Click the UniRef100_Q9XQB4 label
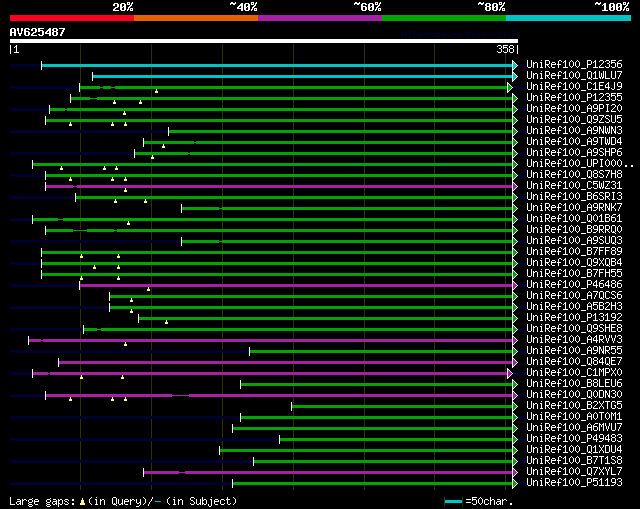The image size is (640, 509). 574,263
